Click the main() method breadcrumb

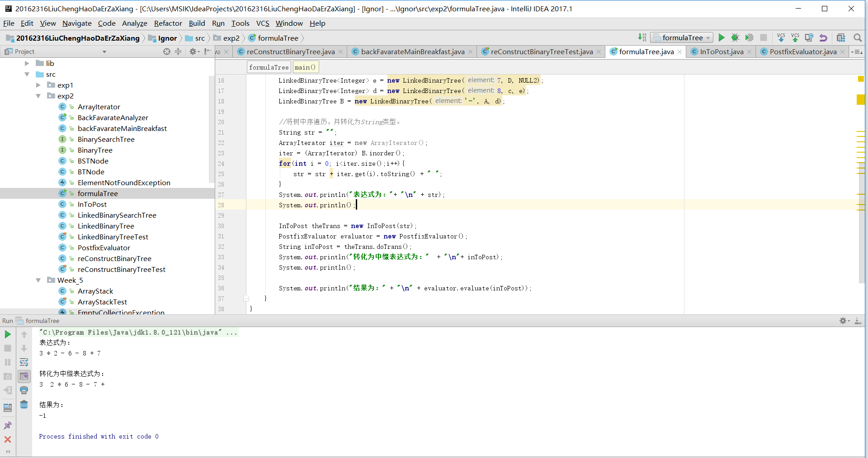pyautogui.click(x=305, y=67)
